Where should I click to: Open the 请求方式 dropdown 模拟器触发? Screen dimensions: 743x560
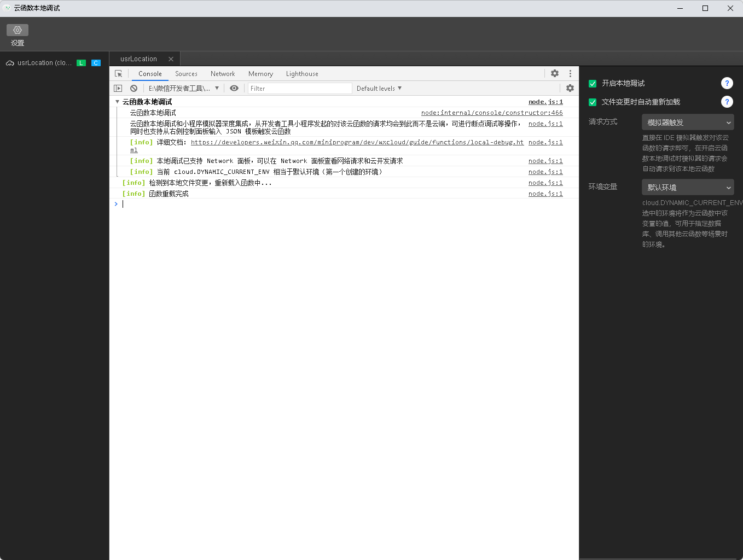[688, 122]
